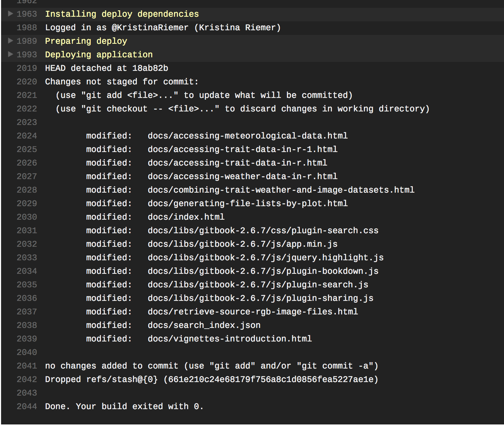Expand the Installing deploy dependencies fold arrow
Viewport: 504px width, 433px height.
coord(11,14)
